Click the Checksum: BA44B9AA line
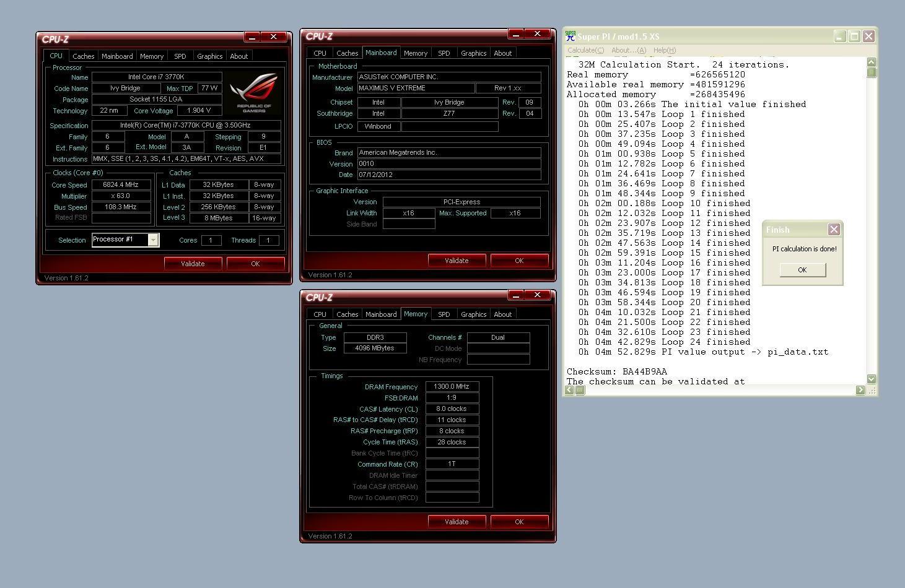905x588 pixels. click(617, 372)
